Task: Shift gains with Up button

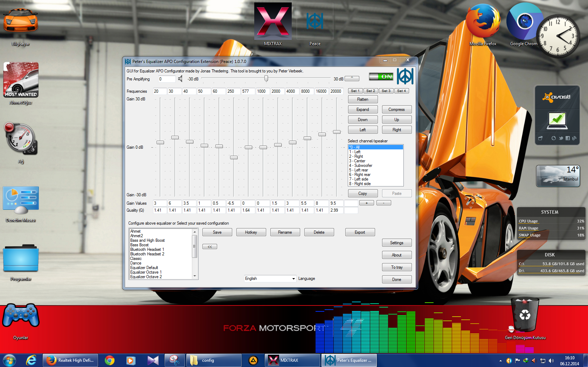Action: [x=396, y=120]
